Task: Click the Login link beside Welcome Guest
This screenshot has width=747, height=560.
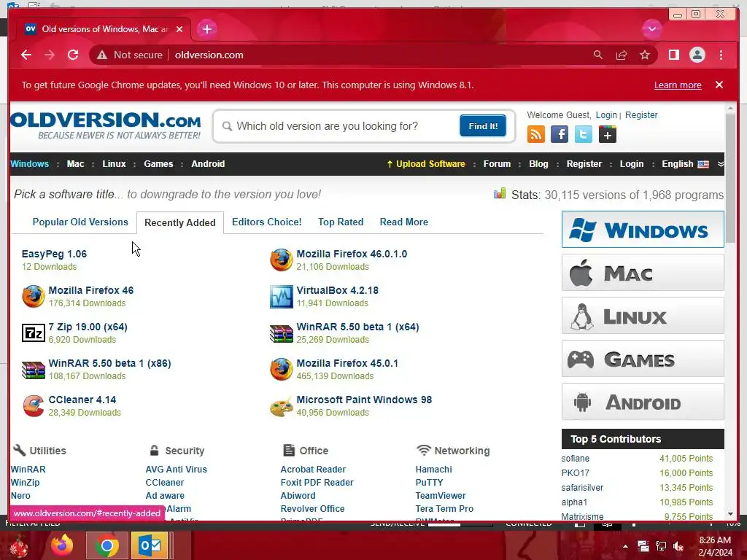Action: pos(606,115)
